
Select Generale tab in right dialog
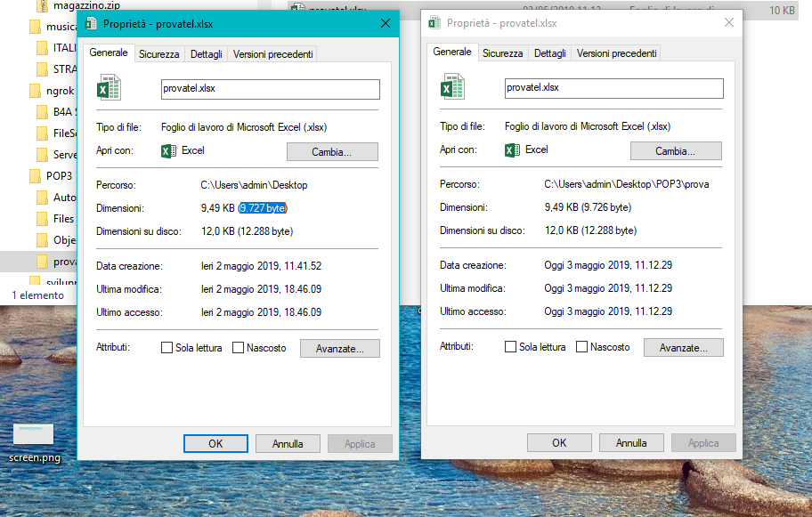[x=452, y=52]
